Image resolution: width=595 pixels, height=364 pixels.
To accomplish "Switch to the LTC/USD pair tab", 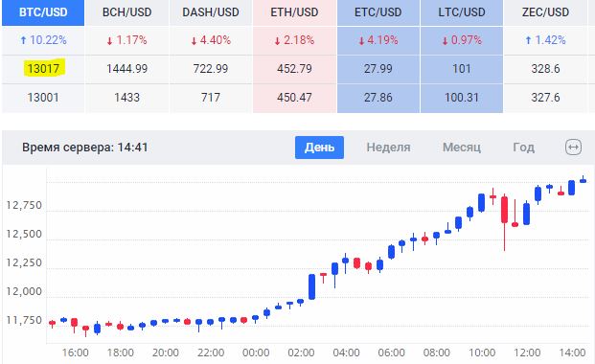I will (462, 12).
